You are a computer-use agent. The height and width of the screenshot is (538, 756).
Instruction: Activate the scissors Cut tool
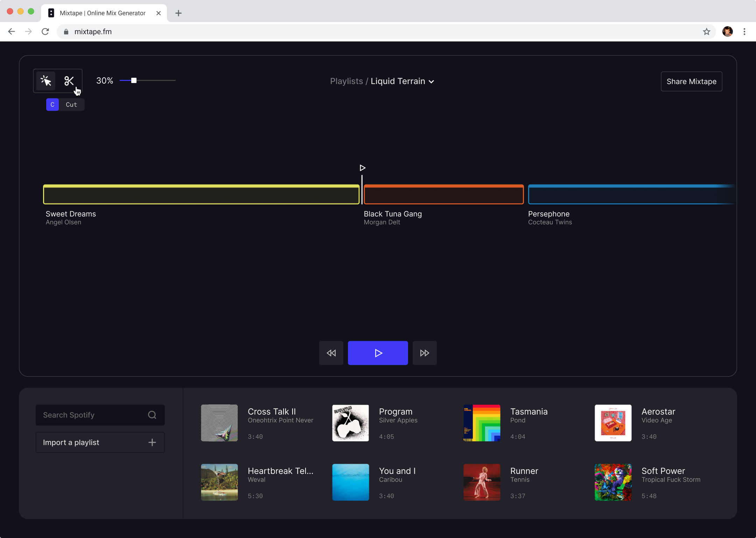click(x=69, y=81)
